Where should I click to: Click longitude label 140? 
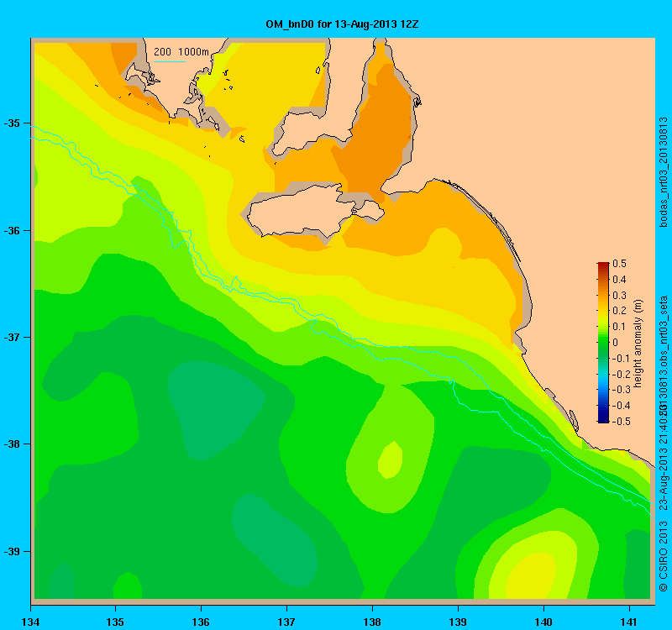[x=543, y=622]
